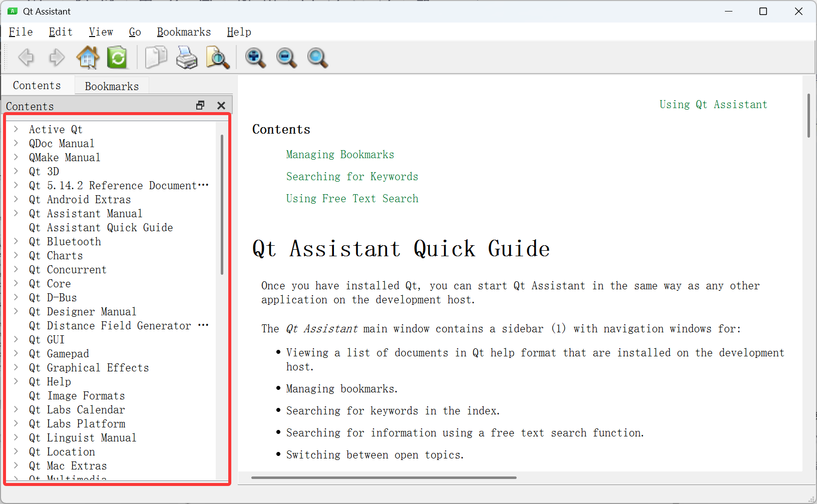Select the Qt Designer Manual item
817x504 pixels.
tap(82, 312)
